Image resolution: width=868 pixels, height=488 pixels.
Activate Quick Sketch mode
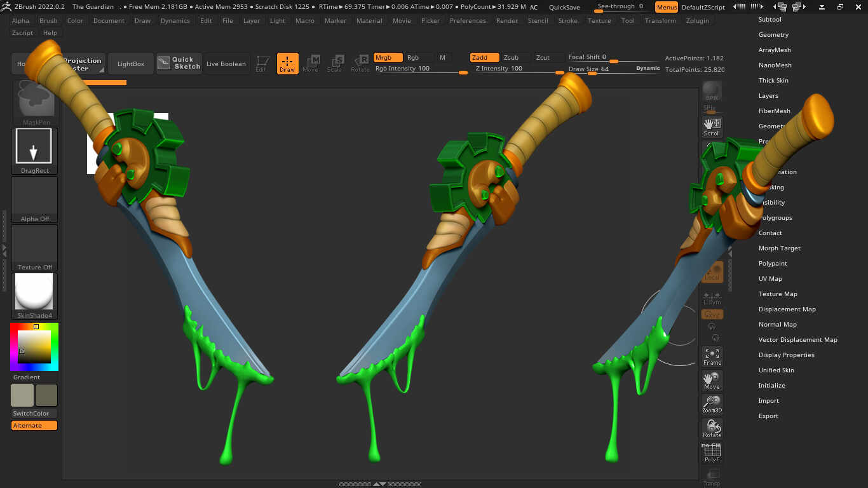[179, 64]
